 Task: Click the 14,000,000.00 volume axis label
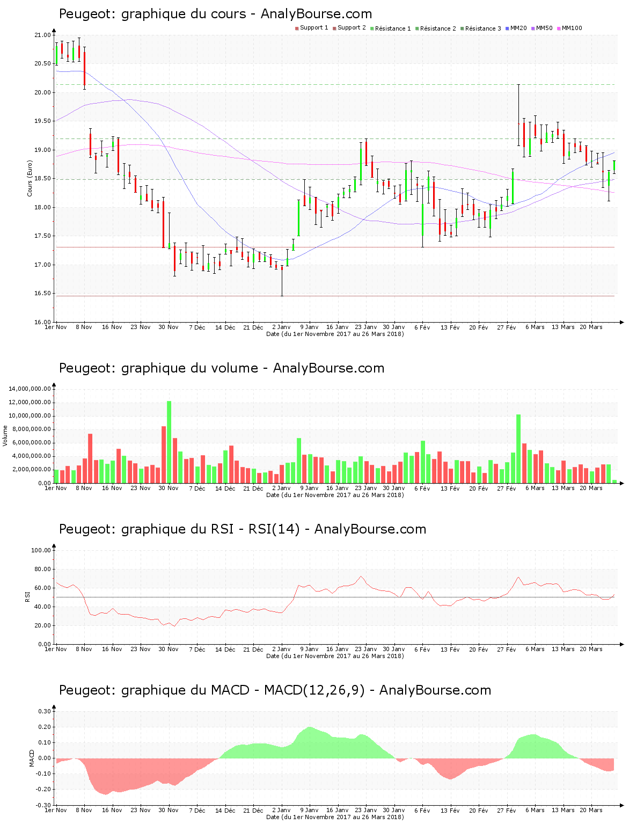[x=30, y=389]
